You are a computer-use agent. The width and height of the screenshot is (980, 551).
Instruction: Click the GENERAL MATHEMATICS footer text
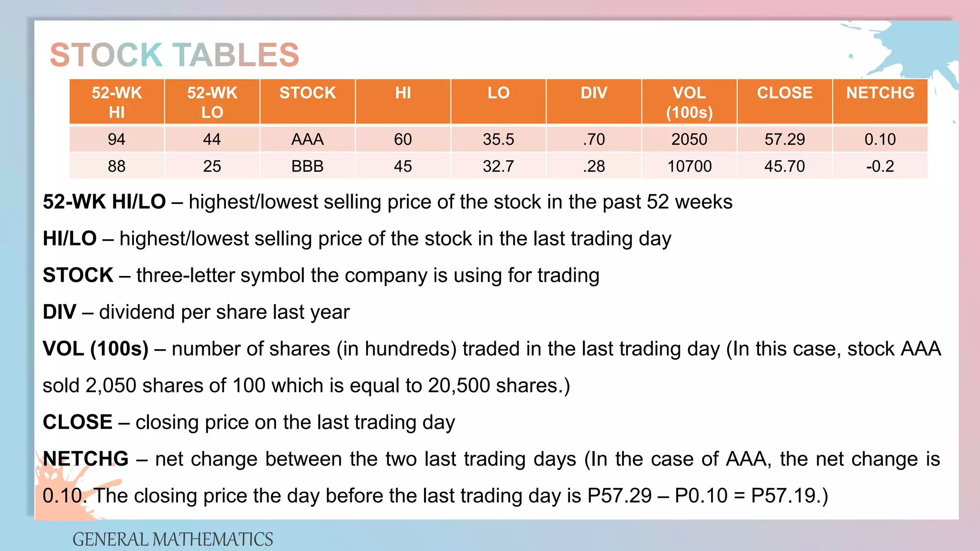click(172, 540)
